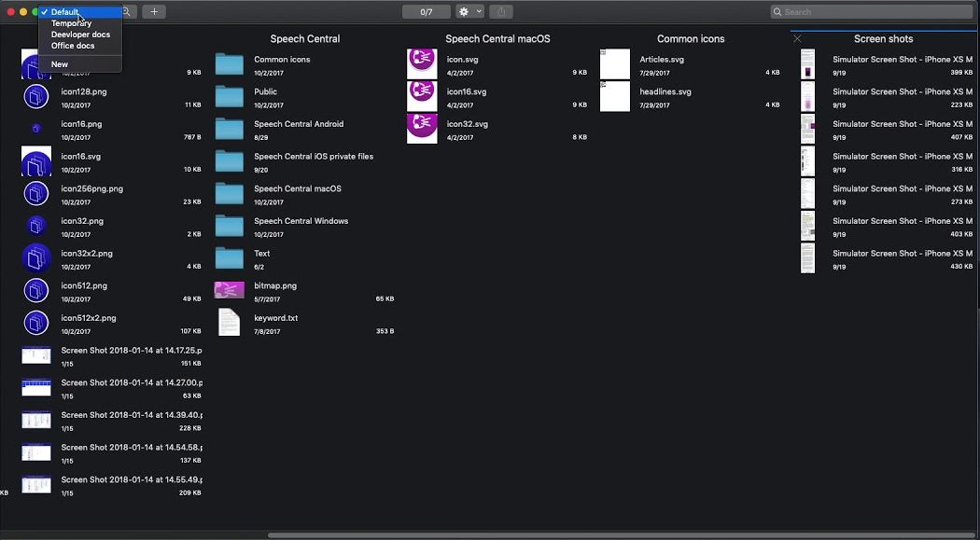Select icon512x2.png file
The width and height of the screenshot is (980, 540).
pos(111,325)
